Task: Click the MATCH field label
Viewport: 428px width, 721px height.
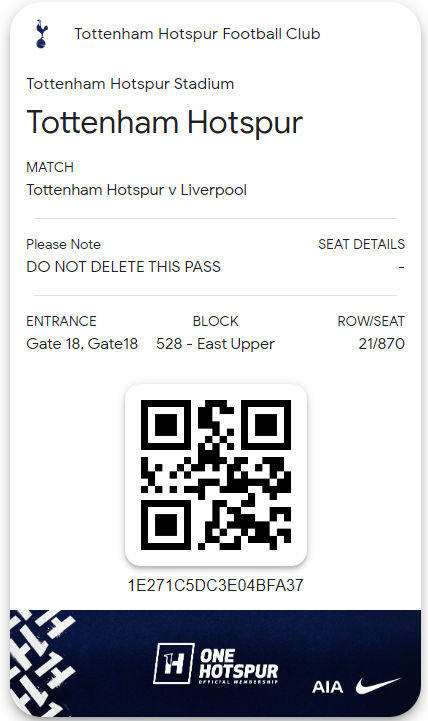Action: 50,167
